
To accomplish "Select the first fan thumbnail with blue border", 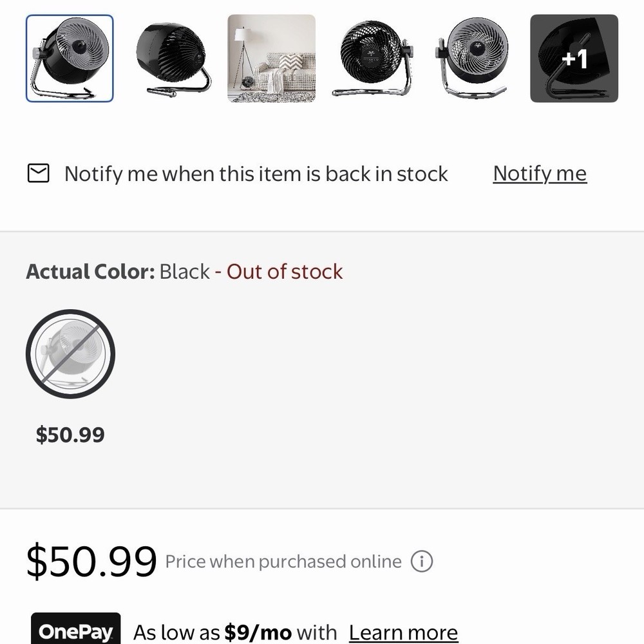I will [69, 58].
